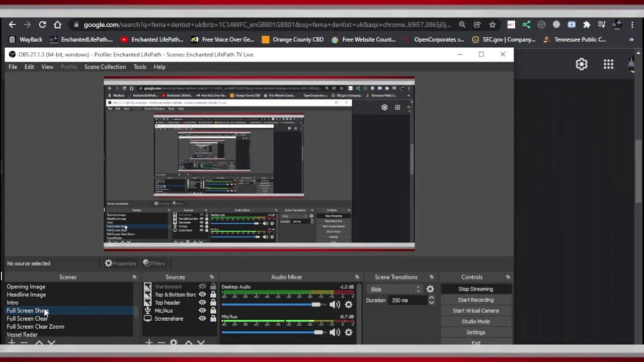Viewport: 644px width, 362px height.
Task: Add a new scene with the Scenes plus icon
Action: click(12, 343)
